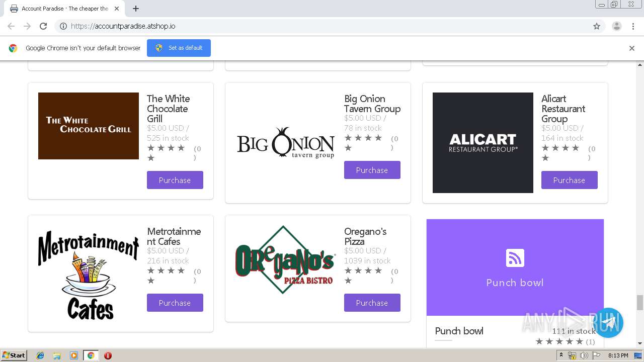Open the Telegram chat floating button
Viewport: 644px width, 362px height.
click(x=608, y=322)
